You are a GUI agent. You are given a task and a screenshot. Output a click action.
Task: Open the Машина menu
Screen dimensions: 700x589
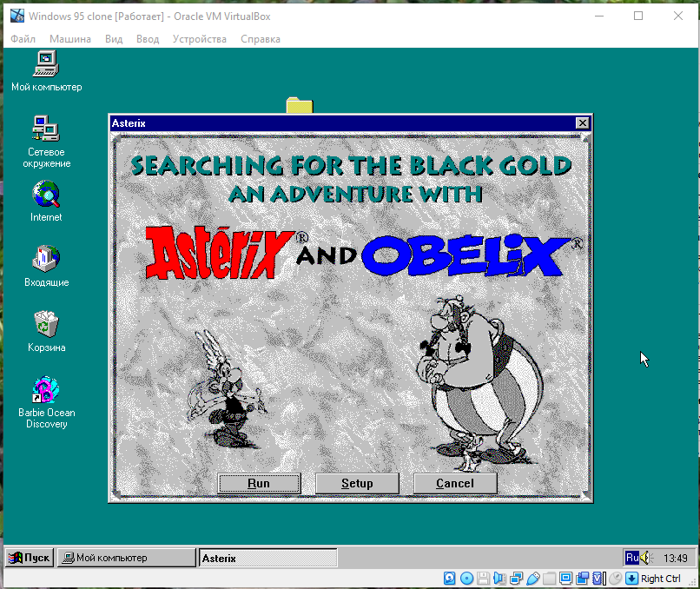[70, 39]
